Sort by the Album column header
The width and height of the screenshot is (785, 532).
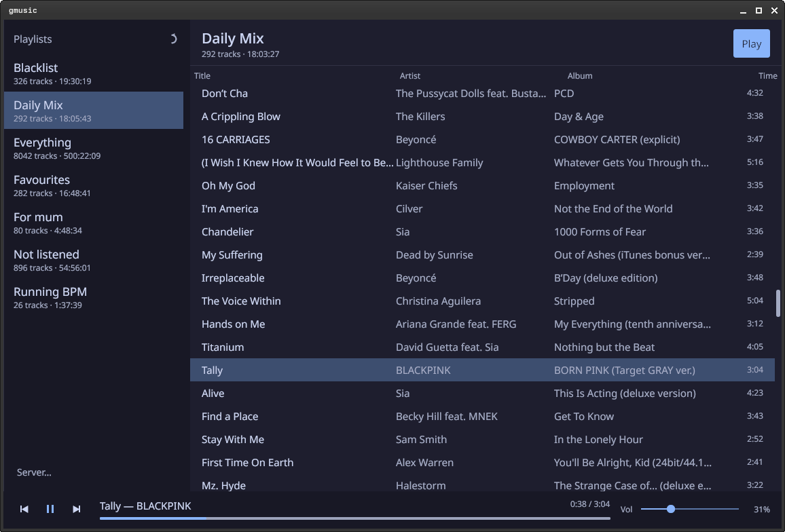[580, 75]
